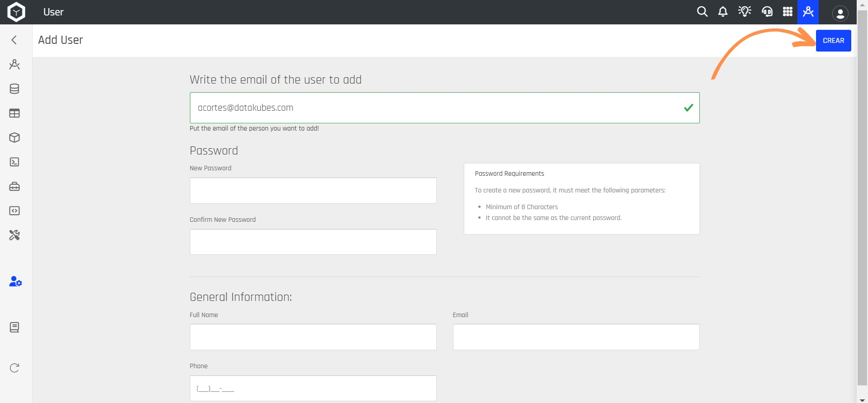
Task: Select the compass icon in sidebar
Action: [14, 65]
